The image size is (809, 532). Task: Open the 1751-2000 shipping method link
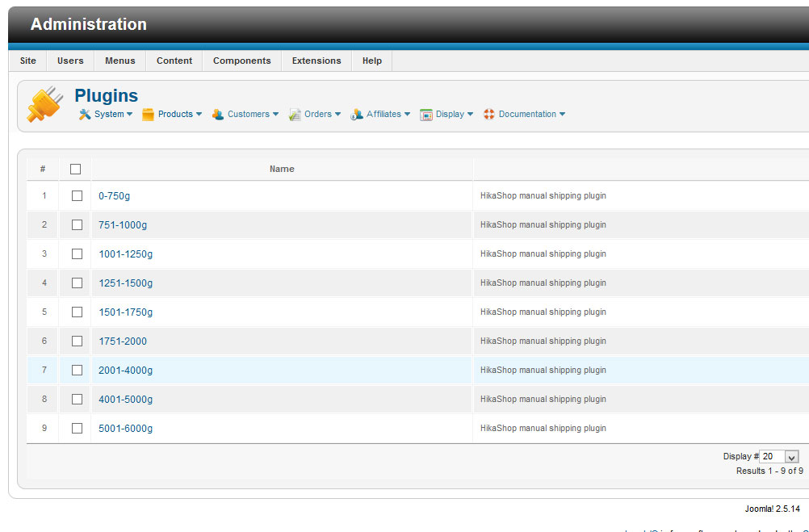coord(123,341)
